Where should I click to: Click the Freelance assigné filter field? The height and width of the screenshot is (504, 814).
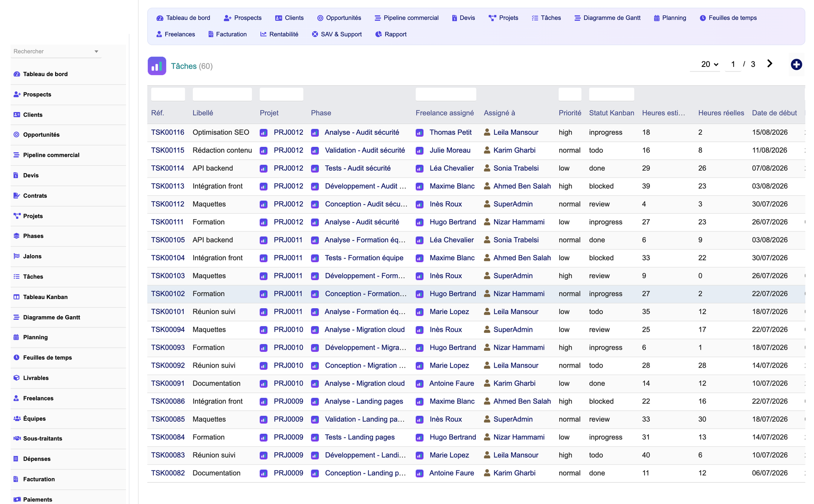446,94
